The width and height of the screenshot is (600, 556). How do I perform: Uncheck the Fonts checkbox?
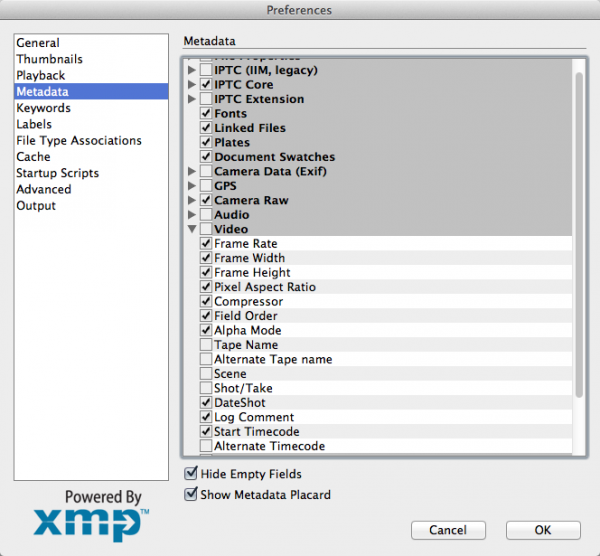(x=206, y=114)
